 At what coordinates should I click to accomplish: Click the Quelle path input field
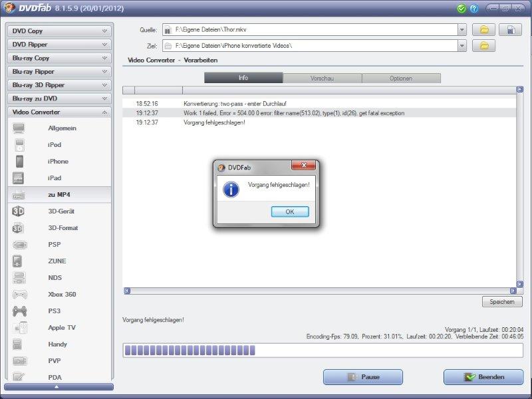(x=310, y=30)
